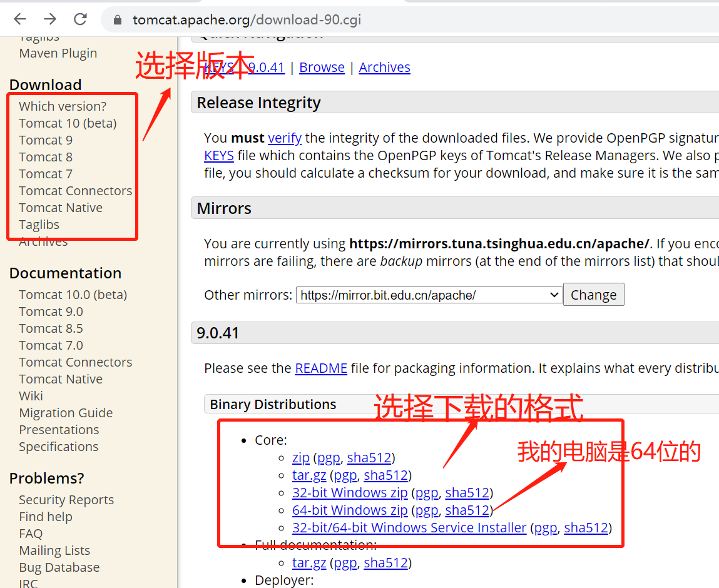This screenshot has height=588, width=719.
Task: Open Taglibs under Download
Action: (39, 225)
